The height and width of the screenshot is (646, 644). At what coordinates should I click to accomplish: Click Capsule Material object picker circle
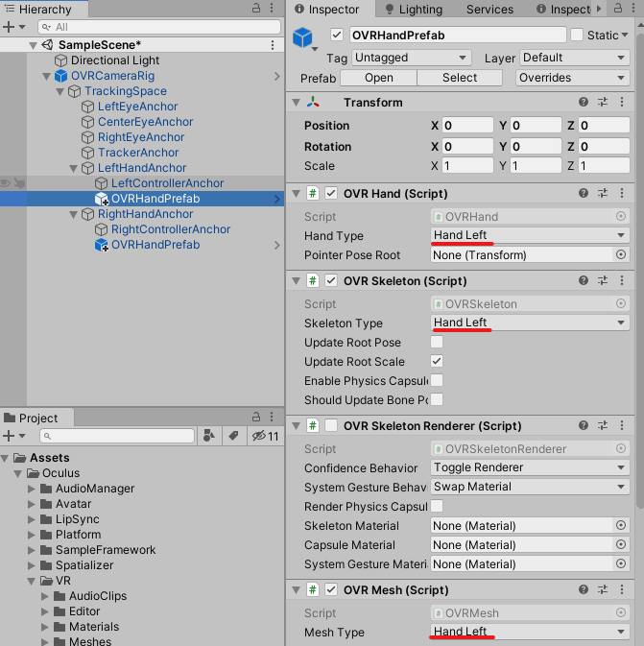621,544
